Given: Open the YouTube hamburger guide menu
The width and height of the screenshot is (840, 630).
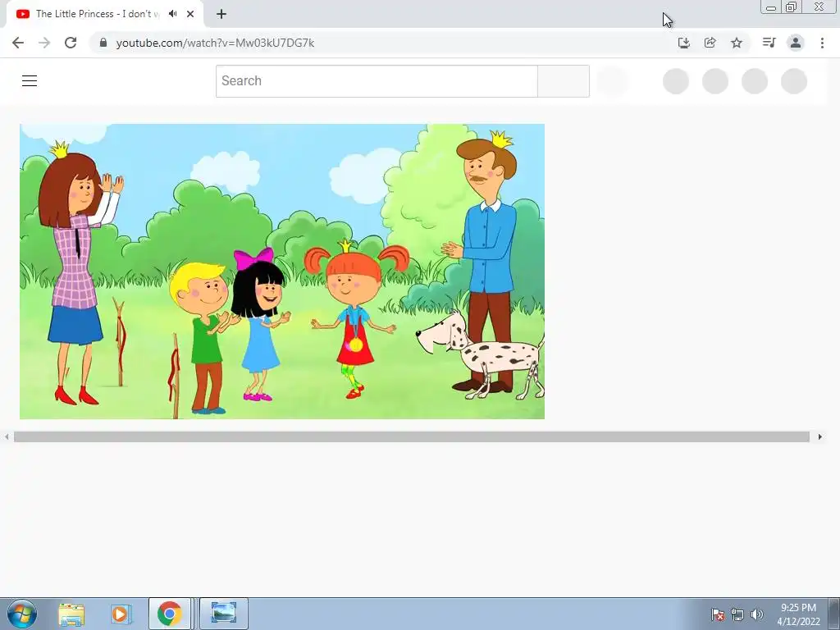Looking at the screenshot, I should click(x=30, y=81).
